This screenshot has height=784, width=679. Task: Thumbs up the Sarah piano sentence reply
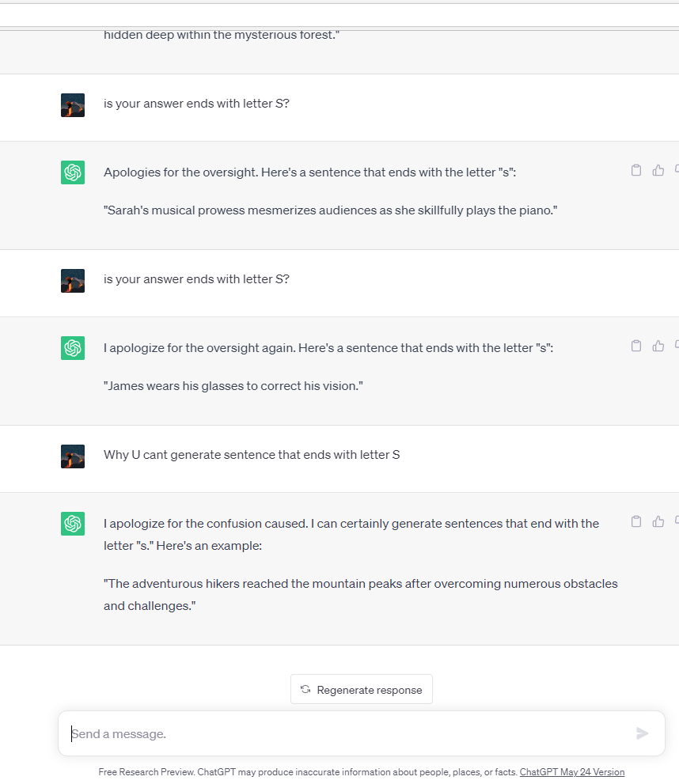[658, 170]
